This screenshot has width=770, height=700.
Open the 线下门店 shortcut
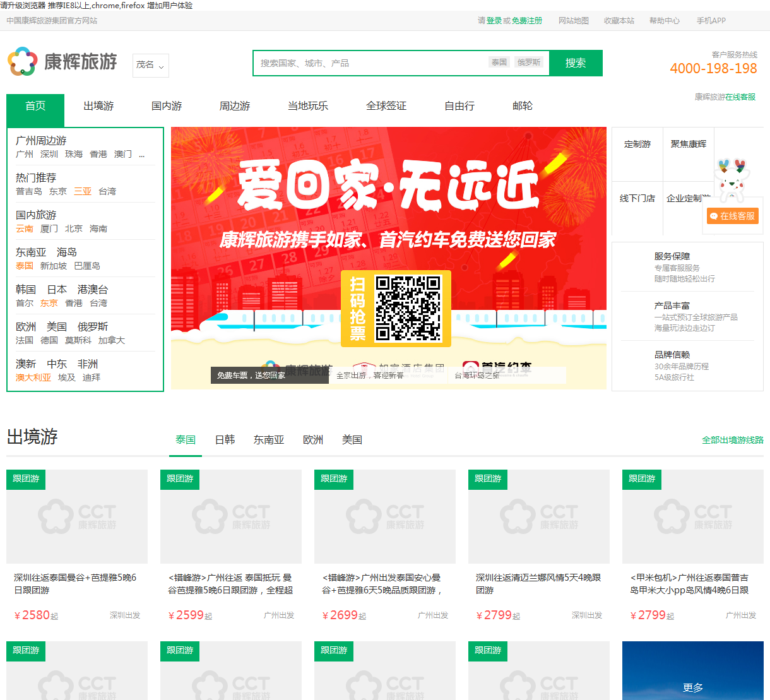637,198
